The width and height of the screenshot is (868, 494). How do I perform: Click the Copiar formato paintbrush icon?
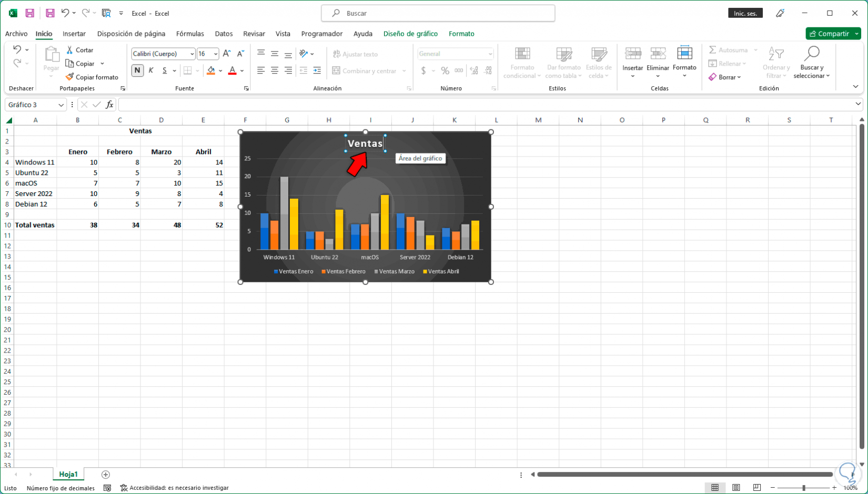coord(69,77)
